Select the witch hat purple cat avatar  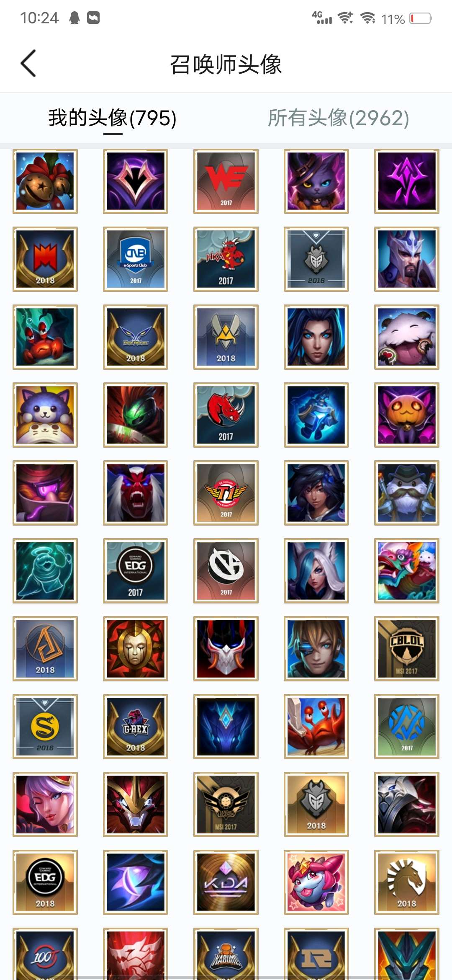click(x=316, y=181)
